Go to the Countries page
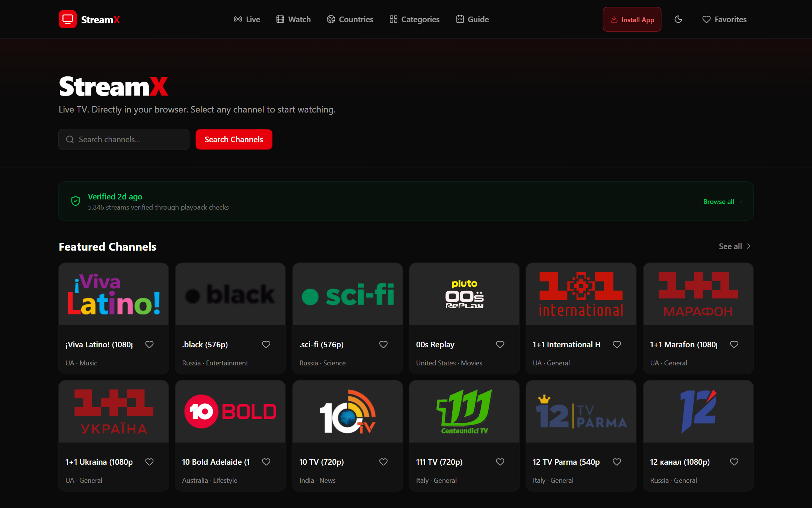Image resolution: width=812 pixels, height=508 pixels. coord(350,19)
